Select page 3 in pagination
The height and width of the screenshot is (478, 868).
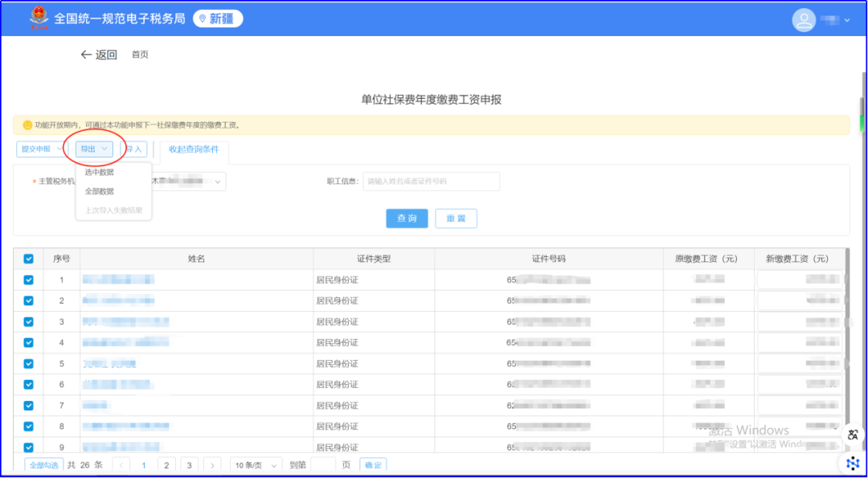pos(190,465)
